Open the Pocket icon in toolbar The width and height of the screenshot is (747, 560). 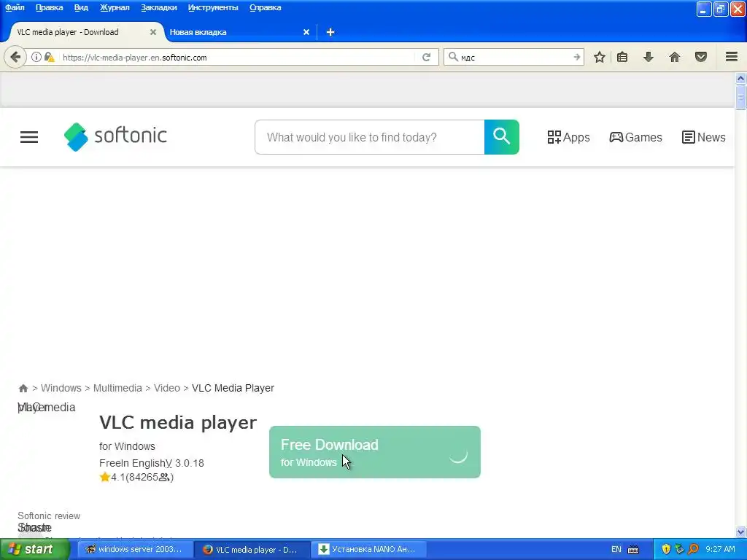click(x=701, y=57)
